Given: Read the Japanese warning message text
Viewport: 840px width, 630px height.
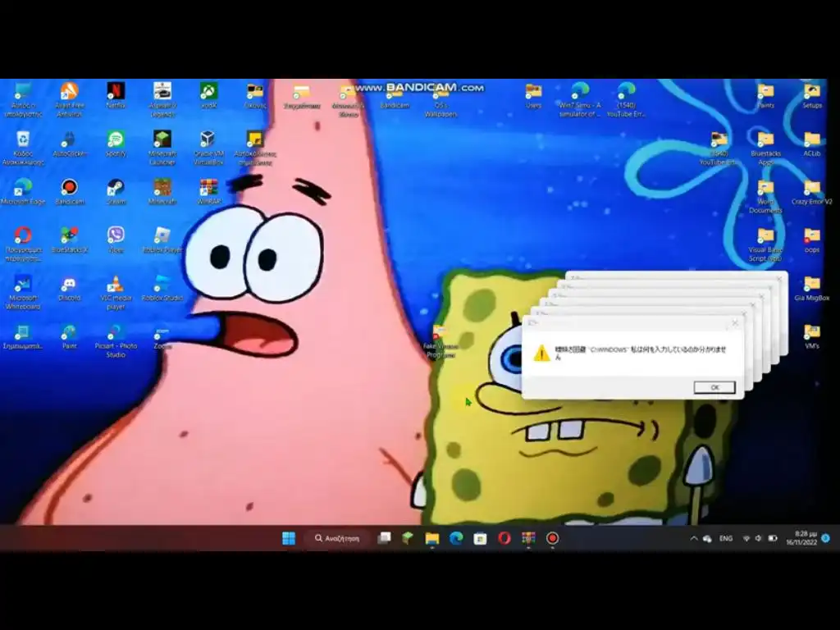Looking at the screenshot, I should 640,352.
